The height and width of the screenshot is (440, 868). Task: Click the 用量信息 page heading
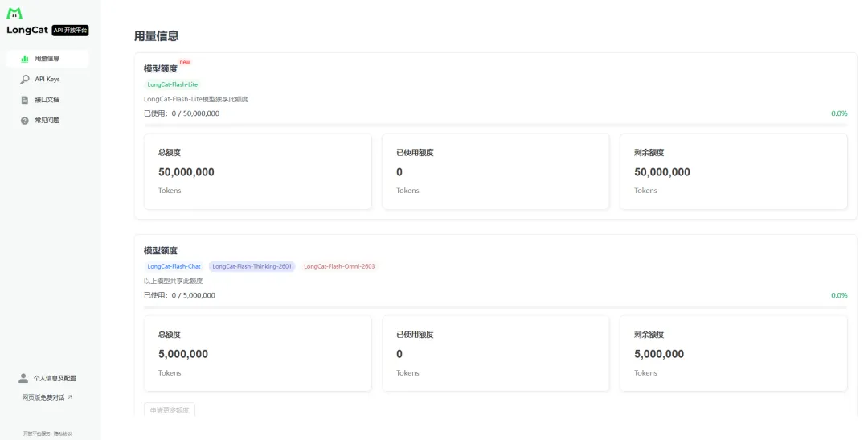tap(156, 36)
